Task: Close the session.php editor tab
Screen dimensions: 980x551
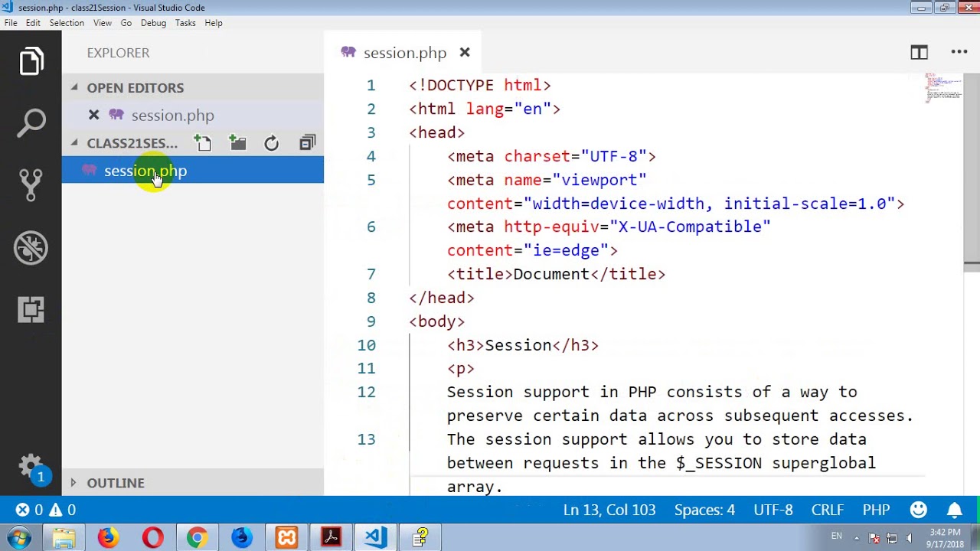Action: click(465, 52)
